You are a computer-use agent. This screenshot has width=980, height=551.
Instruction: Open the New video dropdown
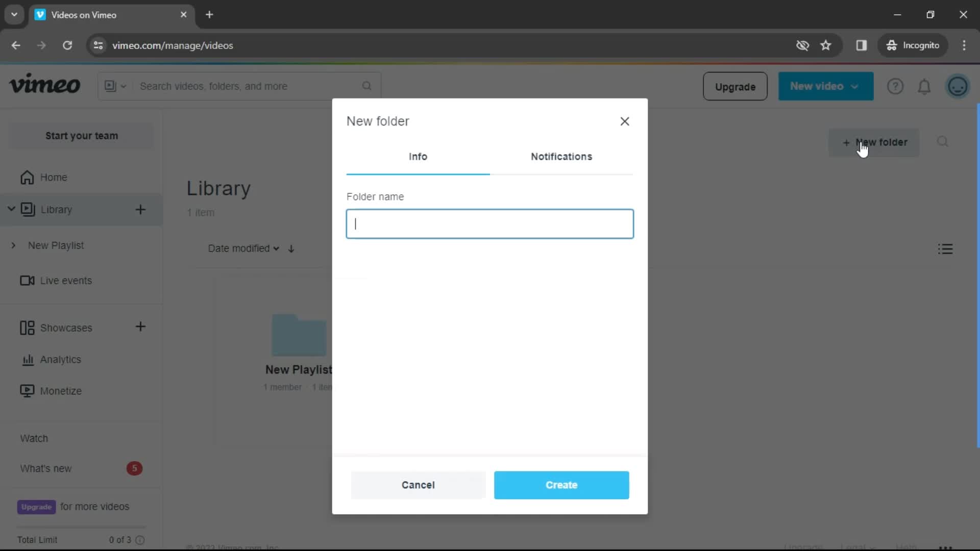[825, 87]
